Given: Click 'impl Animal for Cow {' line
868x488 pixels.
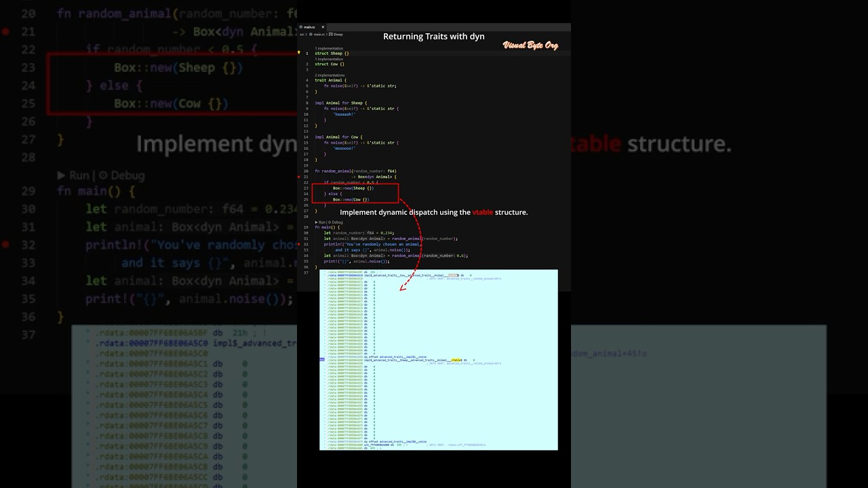Looking at the screenshot, I should pos(338,137).
